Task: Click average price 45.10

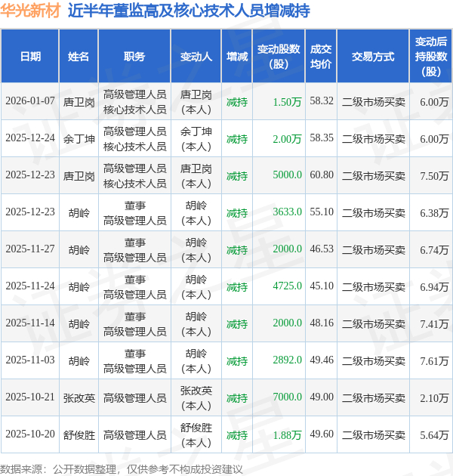Action: click(322, 286)
